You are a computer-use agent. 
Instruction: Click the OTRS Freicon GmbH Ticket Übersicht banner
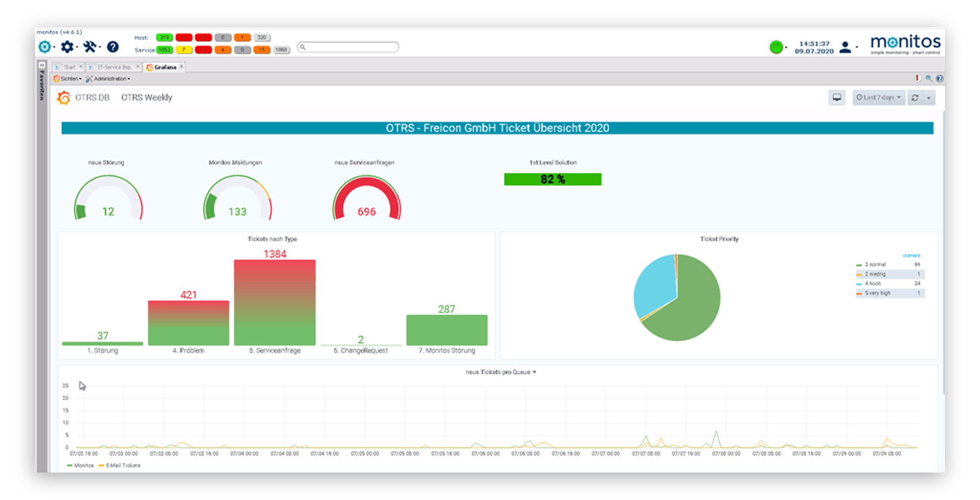click(497, 128)
